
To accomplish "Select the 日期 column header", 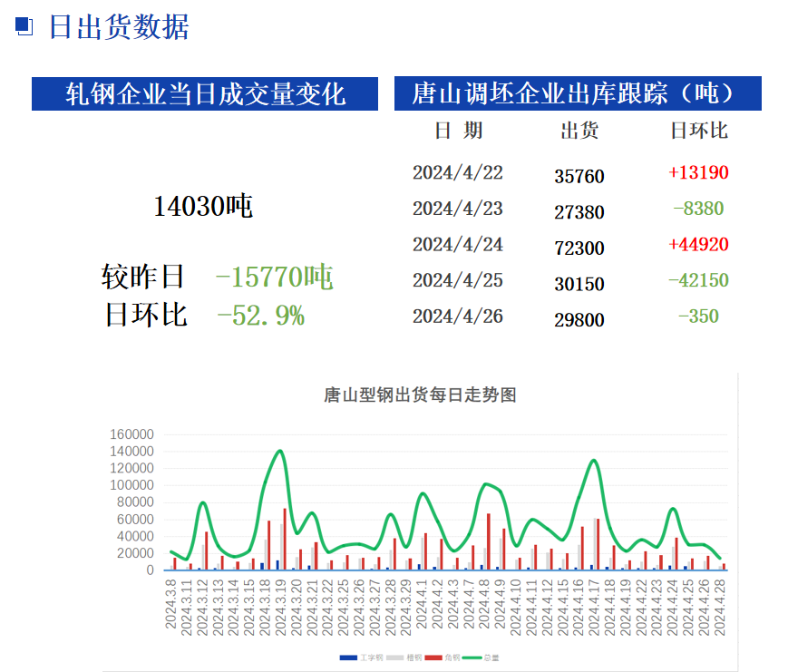I will (458, 131).
